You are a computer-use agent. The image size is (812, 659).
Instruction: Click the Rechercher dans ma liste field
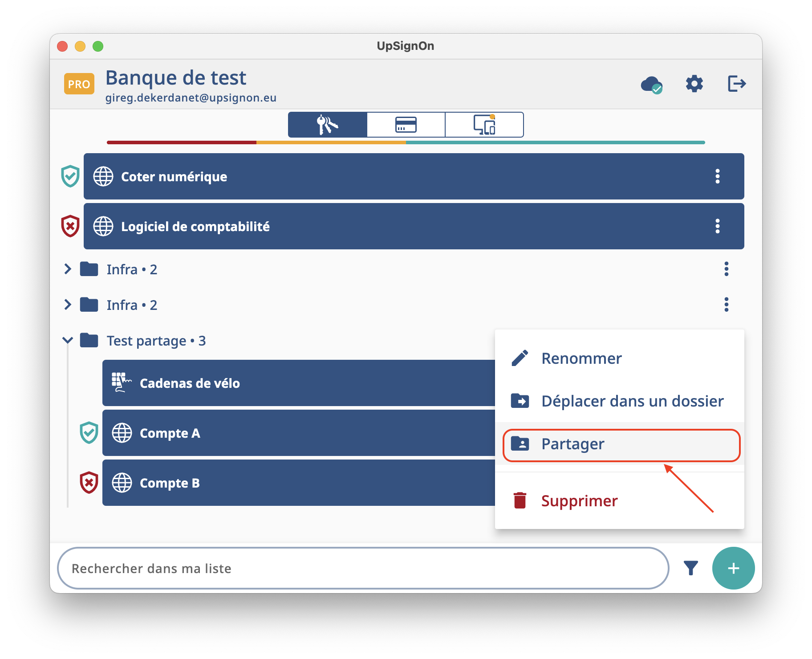(x=363, y=568)
